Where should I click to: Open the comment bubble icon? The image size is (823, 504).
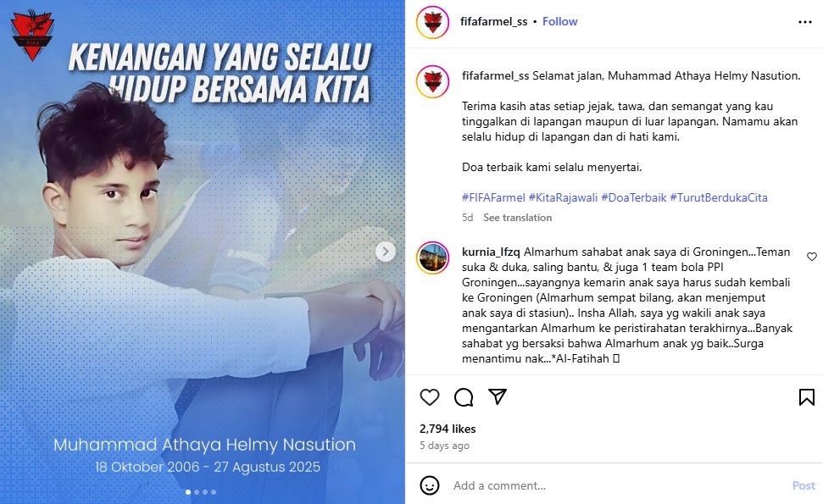pos(464,397)
